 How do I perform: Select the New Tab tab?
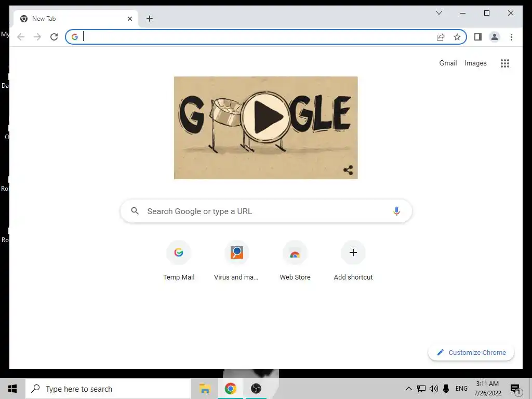(75, 19)
